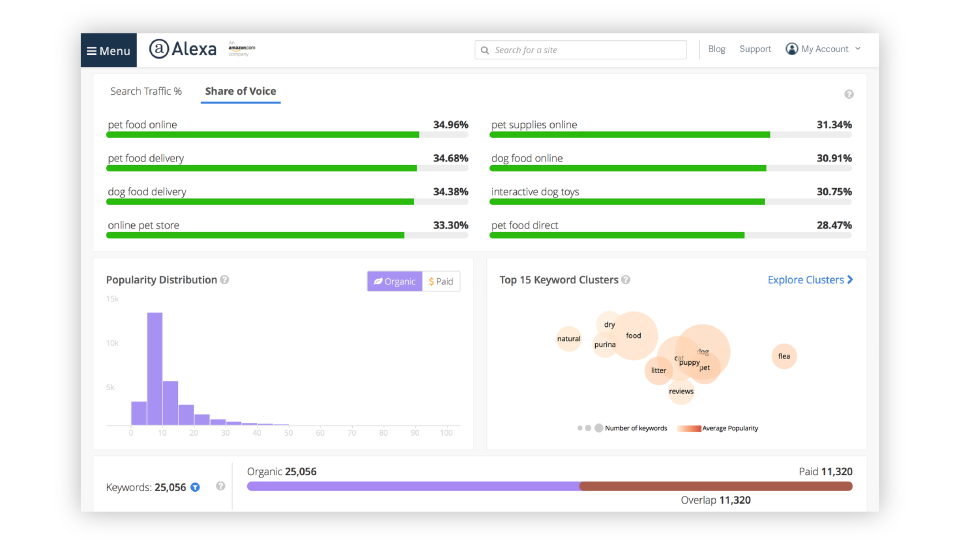Toggle the chart to Paid
Viewport: 960px width, 545px height.
point(441,282)
